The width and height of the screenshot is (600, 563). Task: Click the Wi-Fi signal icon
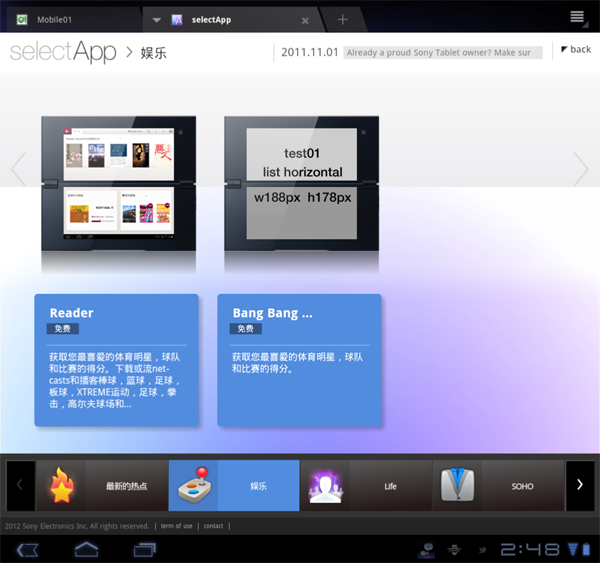coord(573,549)
